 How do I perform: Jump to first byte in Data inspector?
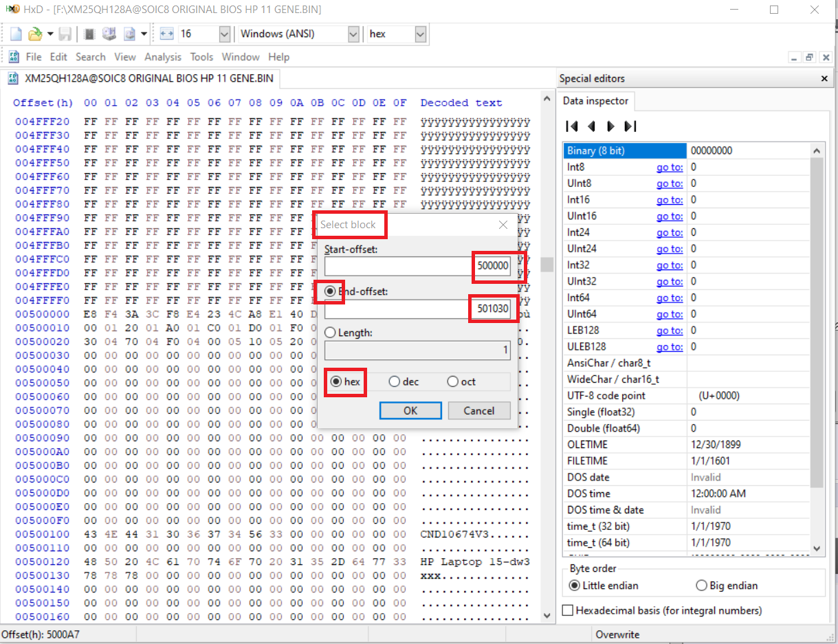571,126
